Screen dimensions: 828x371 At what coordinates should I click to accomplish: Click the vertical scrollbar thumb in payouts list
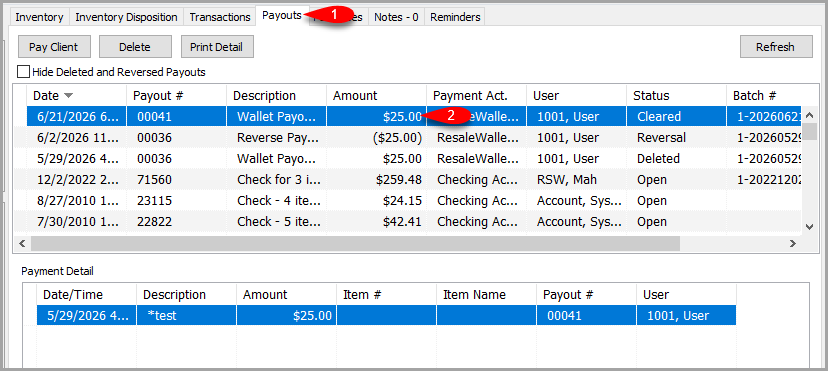click(x=810, y=130)
